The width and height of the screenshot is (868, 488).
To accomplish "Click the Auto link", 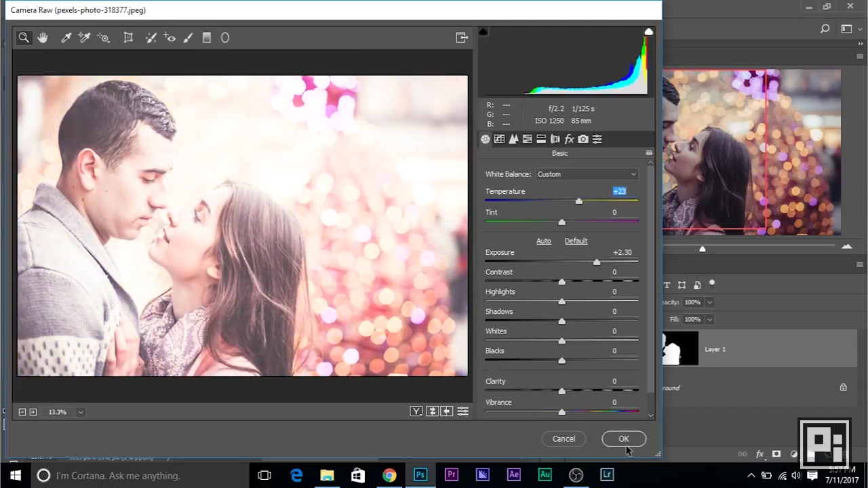I will pyautogui.click(x=543, y=241).
